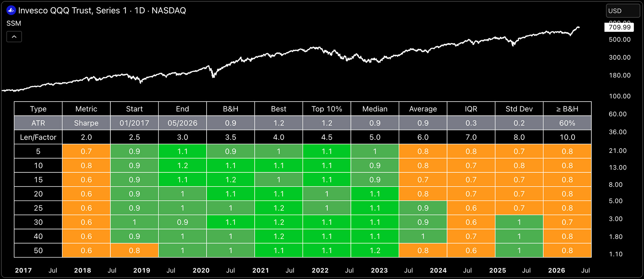Click the 1.2 cell at length 50, factor 5.0
The height and width of the screenshot is (279, 644).
tap(375, 250)
